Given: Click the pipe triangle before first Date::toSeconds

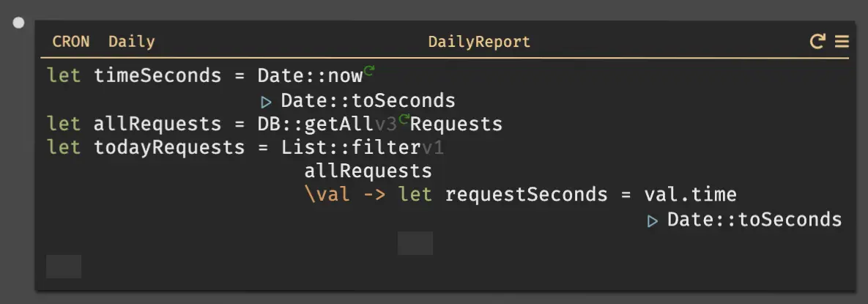Looking at the screenshot, I should point(267,101).
